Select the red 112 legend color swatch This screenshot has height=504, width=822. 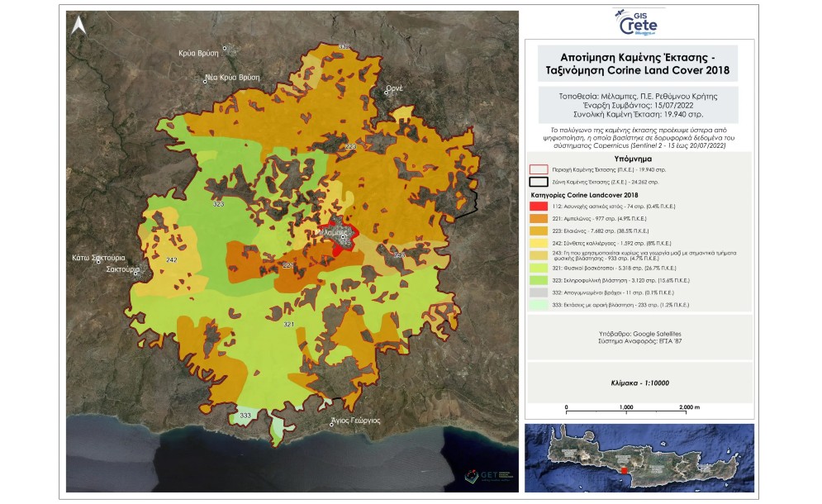tap(539, 205)
